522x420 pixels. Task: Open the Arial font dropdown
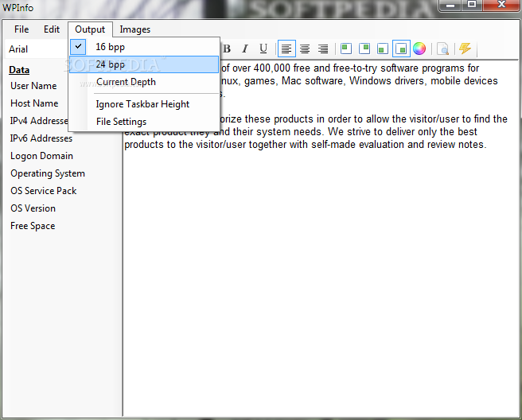(x=37, y=49)
